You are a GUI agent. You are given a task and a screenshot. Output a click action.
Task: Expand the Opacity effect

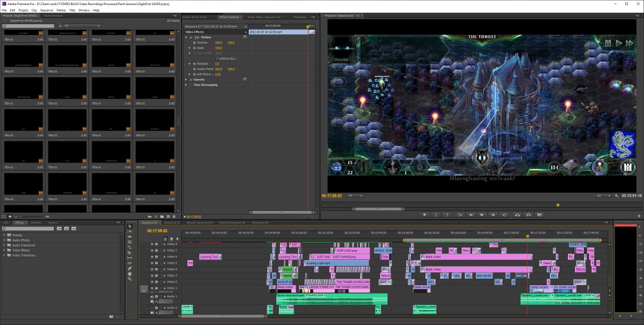186,79
